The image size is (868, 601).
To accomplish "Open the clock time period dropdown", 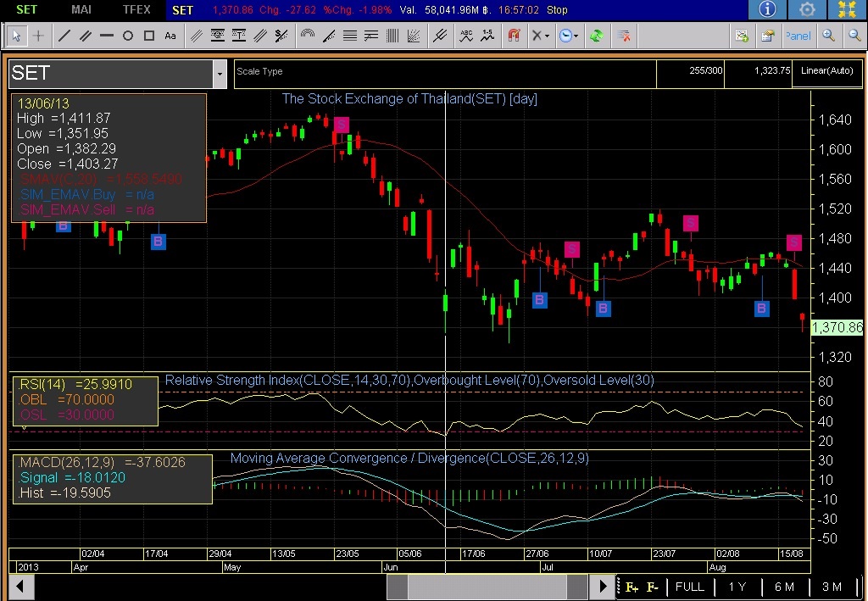I will 569,36.
